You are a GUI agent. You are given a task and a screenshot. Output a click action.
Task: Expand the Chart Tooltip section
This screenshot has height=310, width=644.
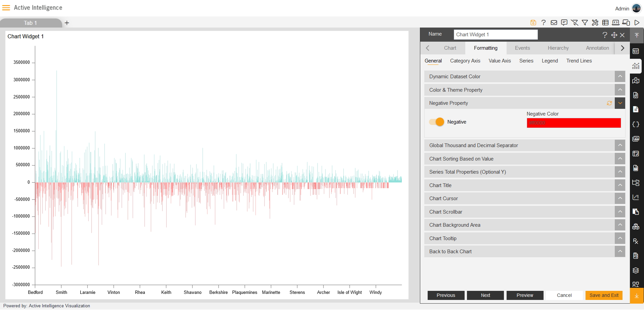pyautogui.click(x=620, y=238)
